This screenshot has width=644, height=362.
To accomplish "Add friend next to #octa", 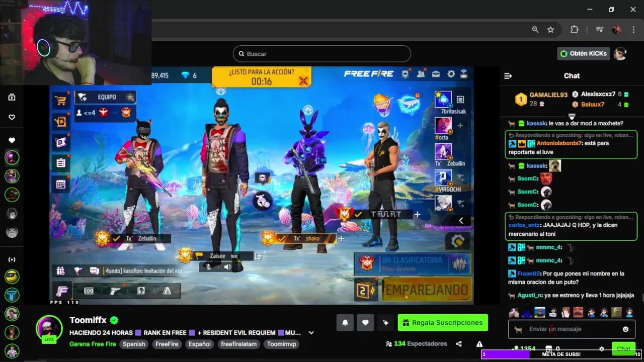I will coord(460,126).
